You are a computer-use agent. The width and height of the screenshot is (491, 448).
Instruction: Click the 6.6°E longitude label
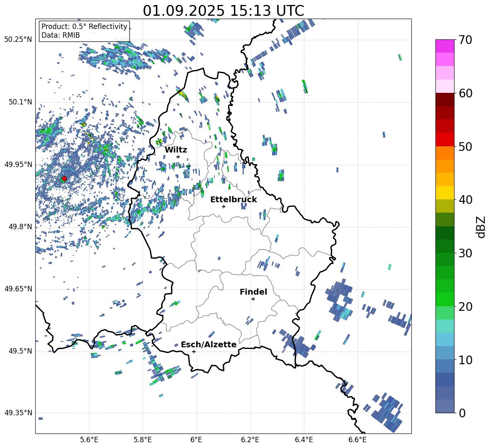click(x=357, y=440)
